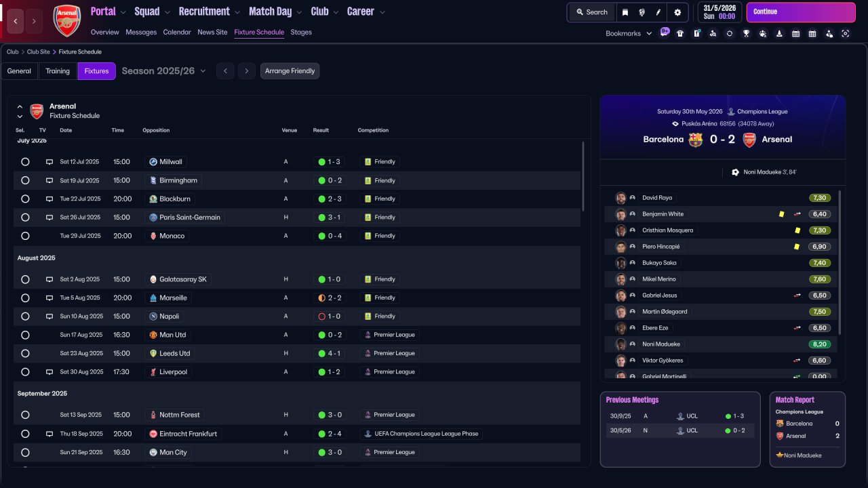
Task: Open the Overview sub-tab
Action: 104,32
